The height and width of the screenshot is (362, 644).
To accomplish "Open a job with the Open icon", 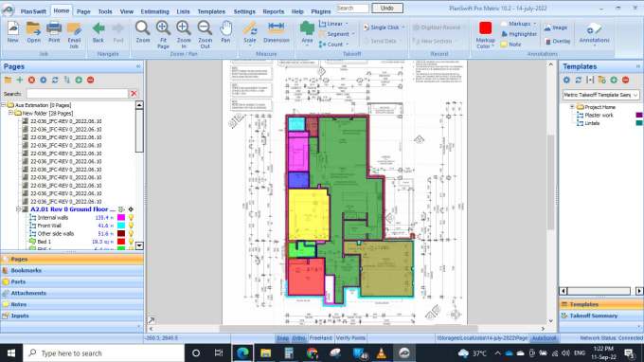I will click(34, 32).
